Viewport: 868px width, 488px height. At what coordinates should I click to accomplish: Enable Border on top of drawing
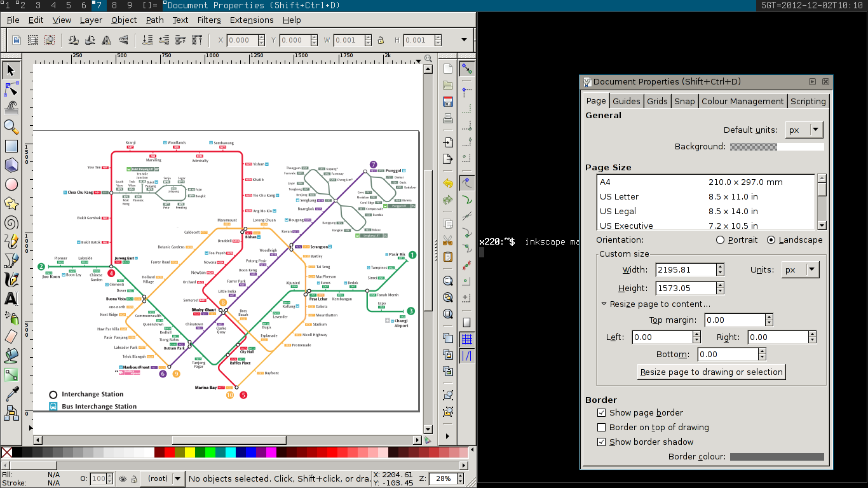point(602,427)
